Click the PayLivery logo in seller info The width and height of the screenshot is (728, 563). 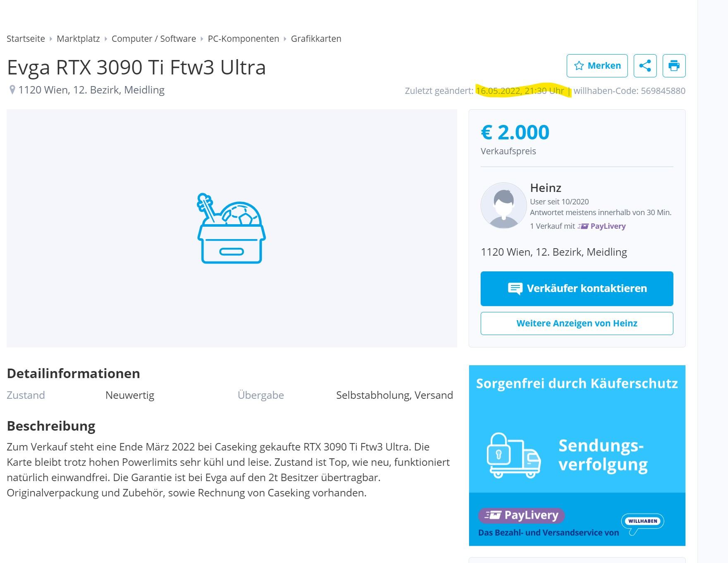point(602,226)
